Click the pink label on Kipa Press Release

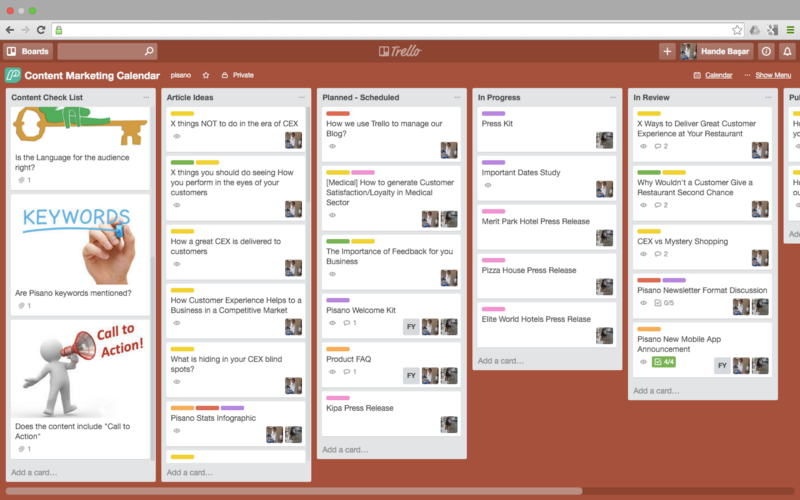(x=338, y=397)
